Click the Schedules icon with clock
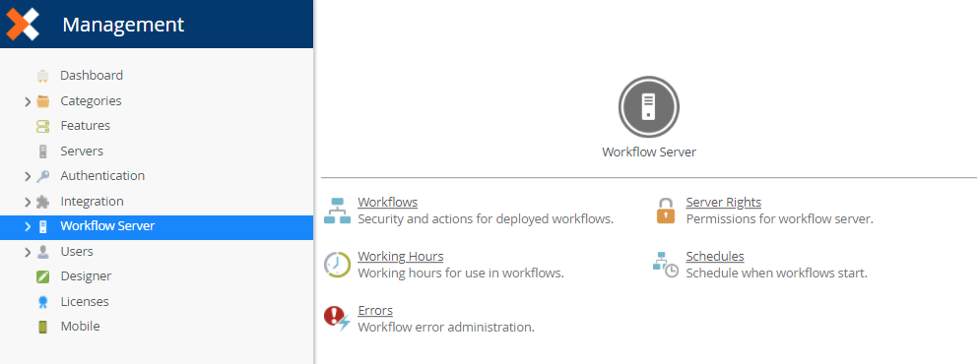 point(666,265)
